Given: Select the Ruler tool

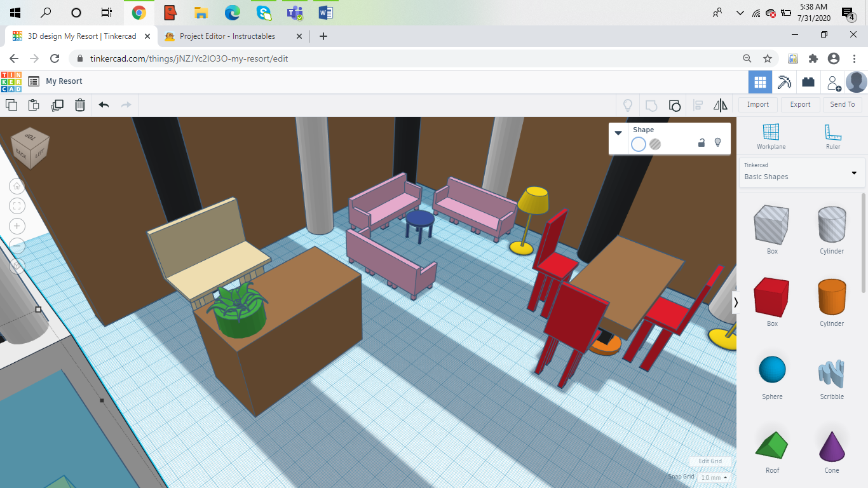Looking at the screenshot, I should tap(832, 137).
